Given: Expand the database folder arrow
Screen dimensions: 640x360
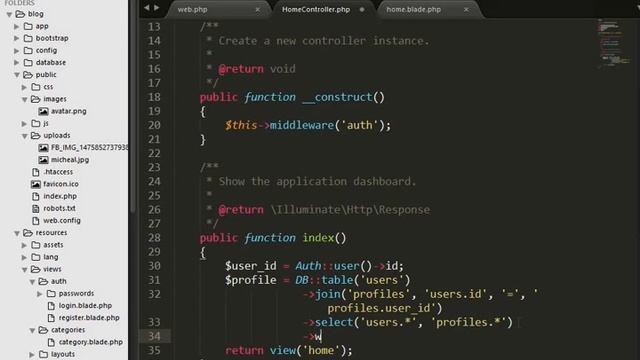Looking at the screenshot, I should click(17, 63).
